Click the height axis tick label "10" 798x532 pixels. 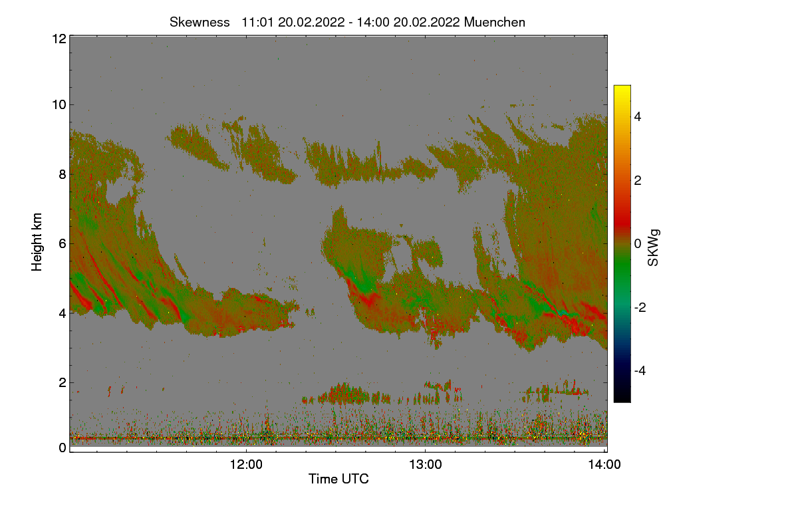pos(59,104)
